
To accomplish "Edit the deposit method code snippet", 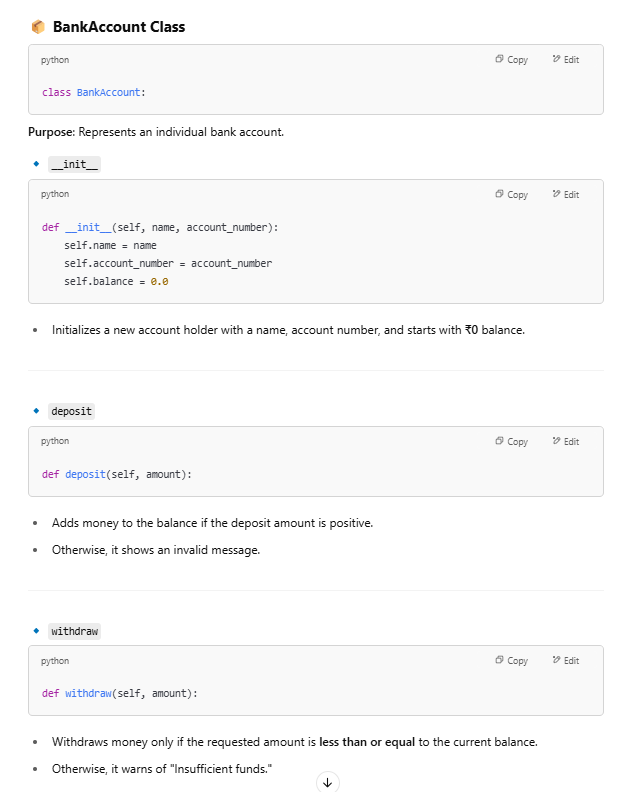I will [565, 442].
